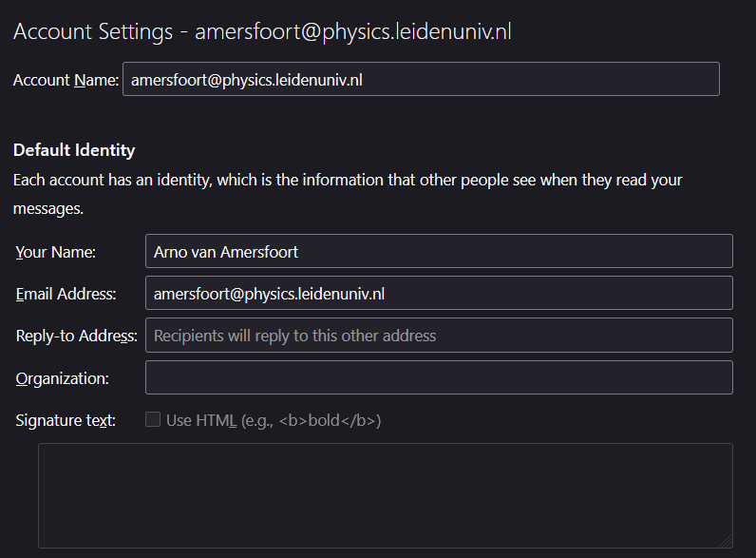Focus the Your Name text field

(x=439, y=252)
